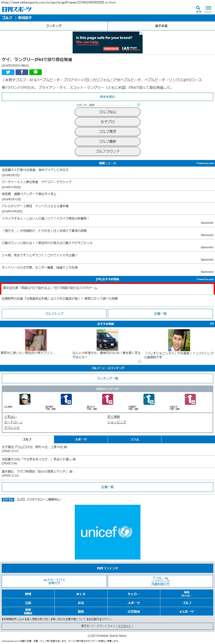Click the 国内女子 日程・結果 golfer icon

pyautogui.click(x=108, y=399)
